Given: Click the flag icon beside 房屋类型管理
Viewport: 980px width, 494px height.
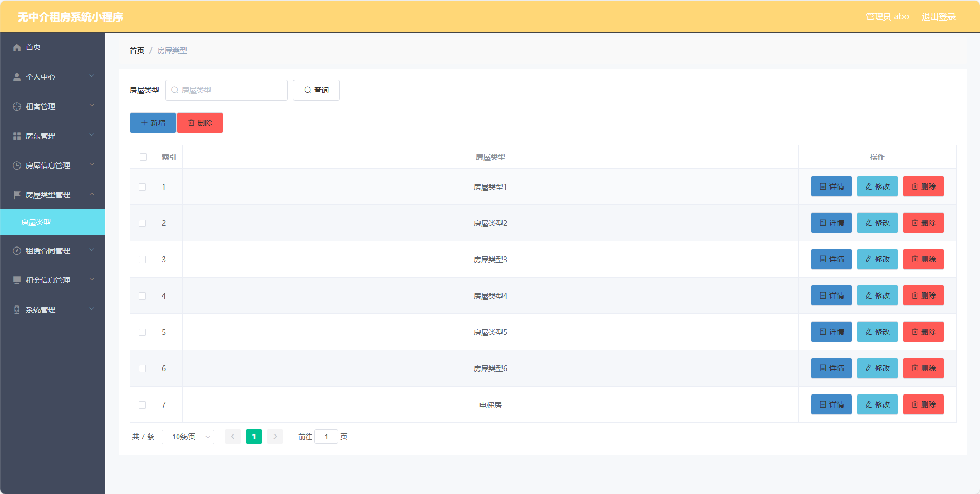Looking at the screenshot, I should point(17,195).
